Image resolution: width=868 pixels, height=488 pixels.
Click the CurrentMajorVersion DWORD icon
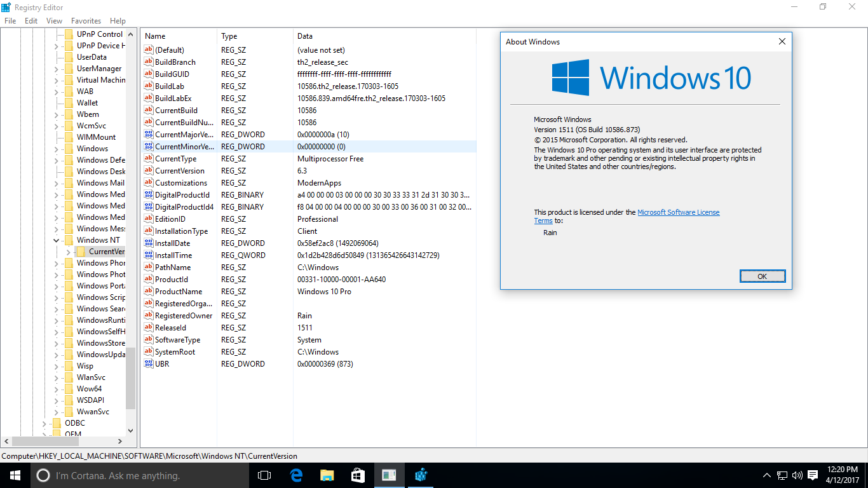tap(149, 135)
